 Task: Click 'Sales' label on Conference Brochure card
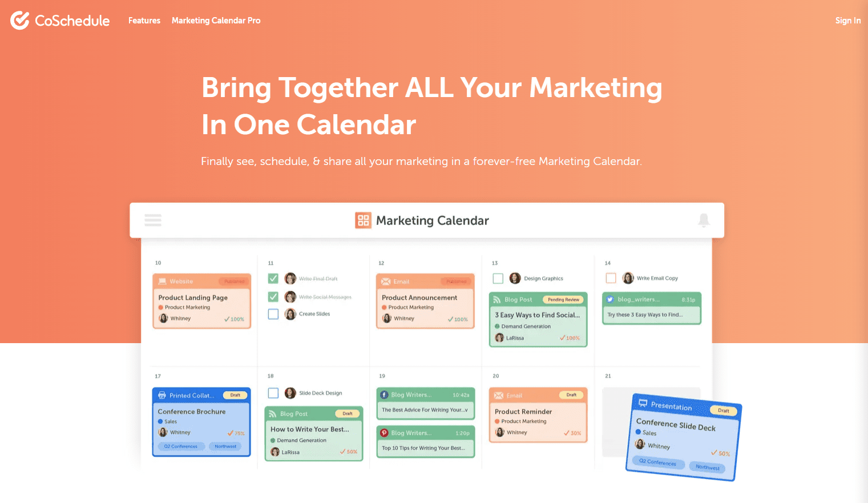click(x=171, y=421)
